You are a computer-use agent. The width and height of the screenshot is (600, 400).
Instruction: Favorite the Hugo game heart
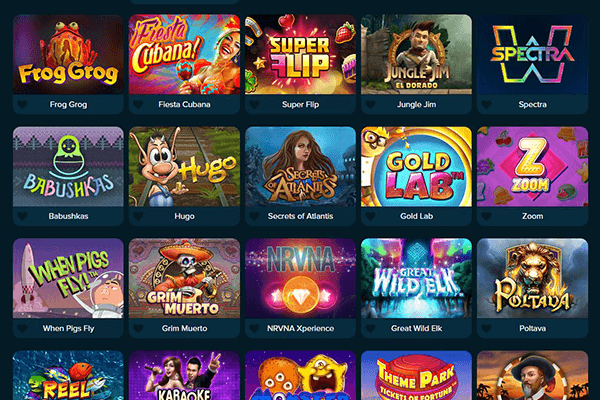[x=138, y=216]
